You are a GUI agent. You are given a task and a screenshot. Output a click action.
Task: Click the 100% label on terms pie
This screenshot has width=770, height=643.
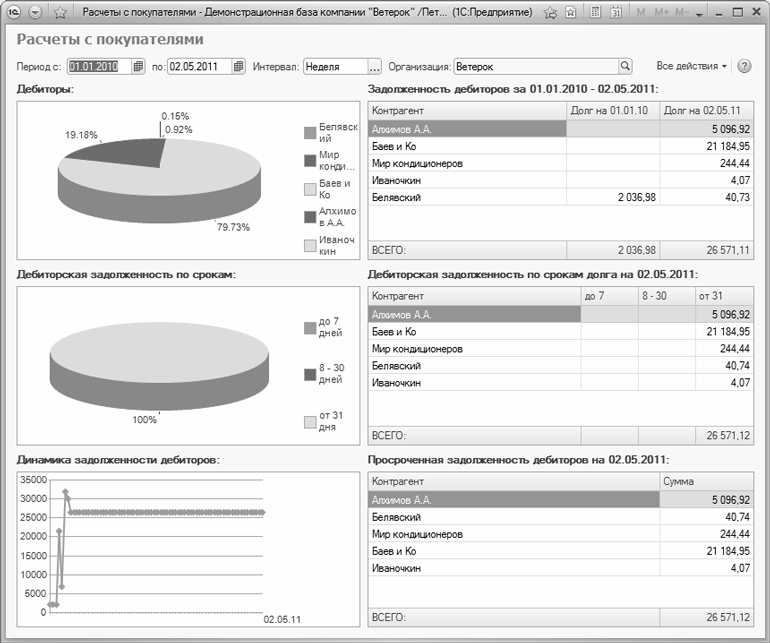click(144, 419)
